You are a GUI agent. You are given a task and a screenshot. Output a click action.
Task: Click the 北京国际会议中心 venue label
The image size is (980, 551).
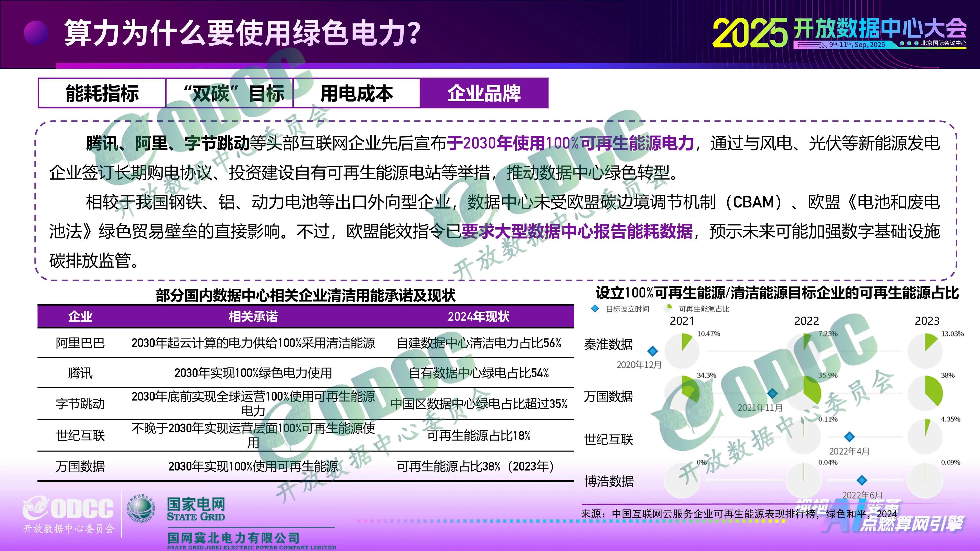pyautogui.click(x=944, y=43)
